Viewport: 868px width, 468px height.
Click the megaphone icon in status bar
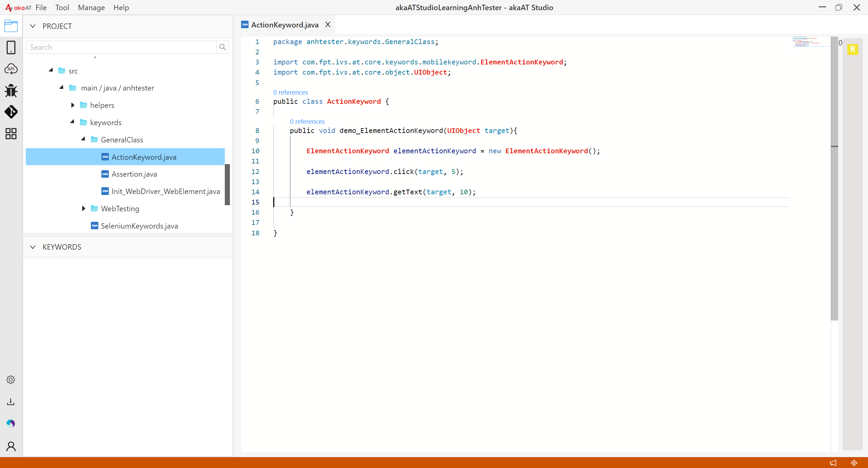[x=833, y=463]
